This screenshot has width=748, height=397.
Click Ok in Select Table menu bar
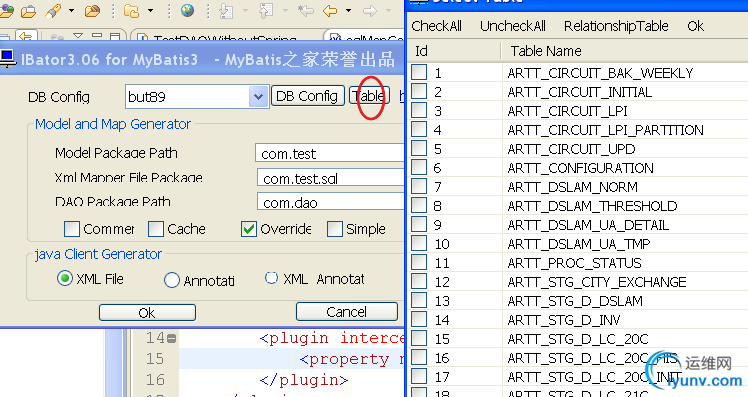(696, 26)
